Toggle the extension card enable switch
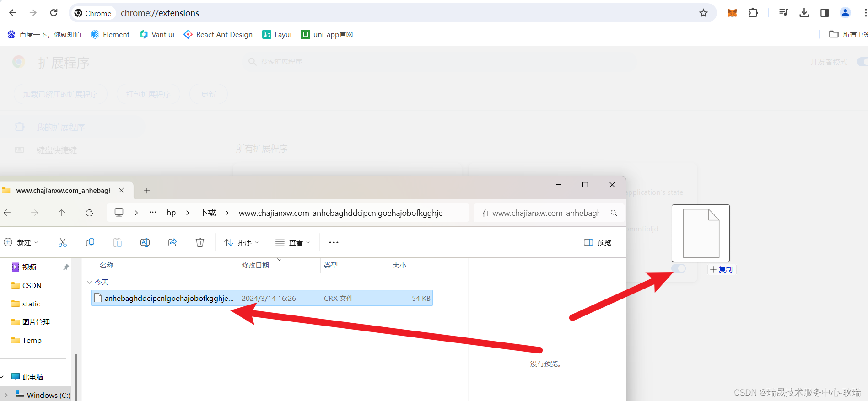868x401 pixels. point(679,268)
